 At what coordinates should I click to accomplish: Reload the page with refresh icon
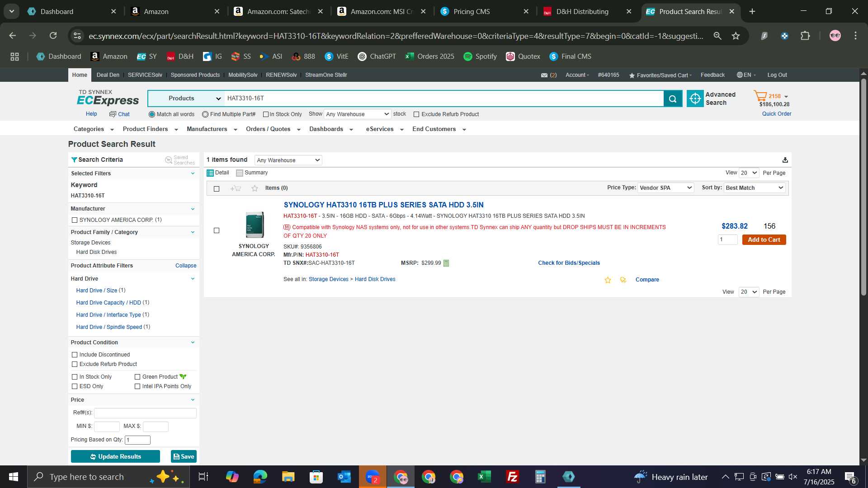pyautogui.click(x=53, y=36)
